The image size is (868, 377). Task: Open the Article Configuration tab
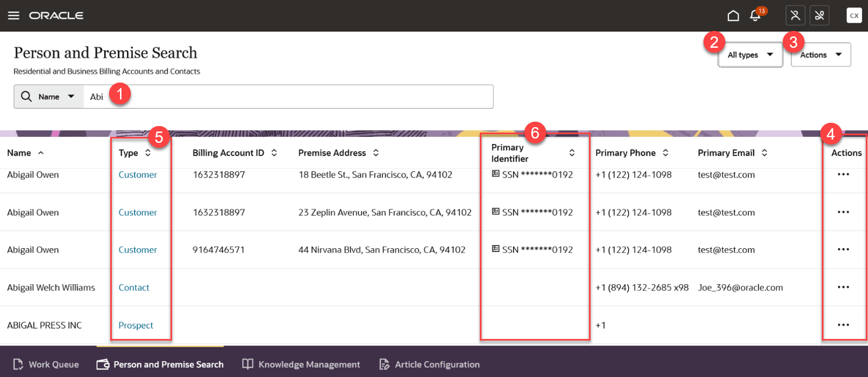click(429, 365)
